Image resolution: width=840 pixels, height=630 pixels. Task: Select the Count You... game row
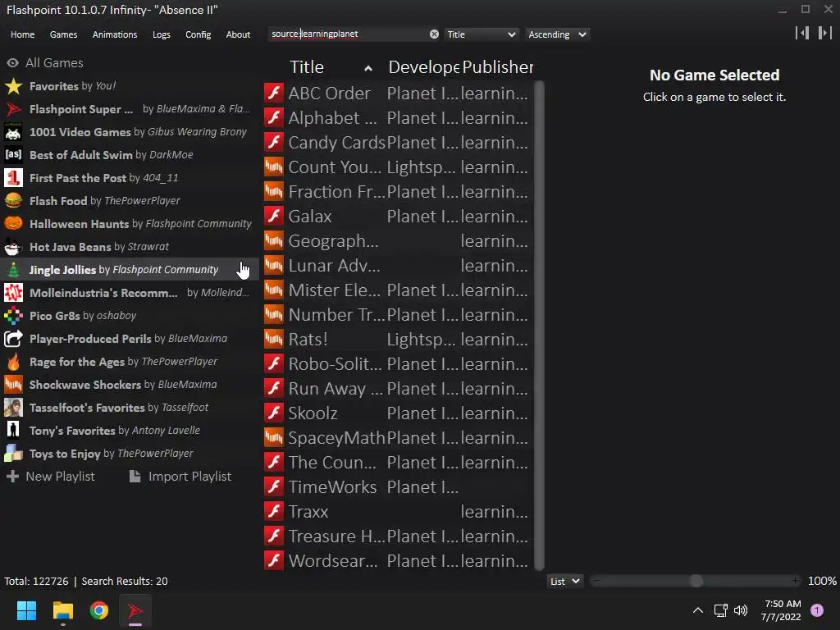[398, 167]
